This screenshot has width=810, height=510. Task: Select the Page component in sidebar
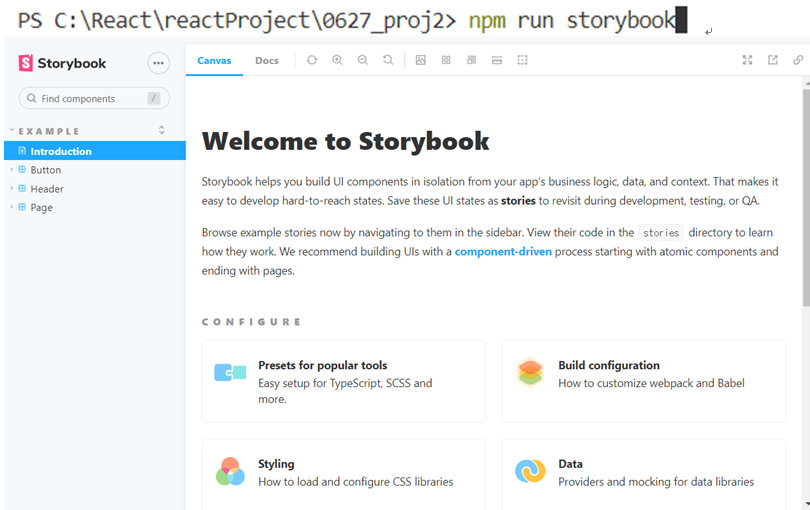[x=41, y=207]
